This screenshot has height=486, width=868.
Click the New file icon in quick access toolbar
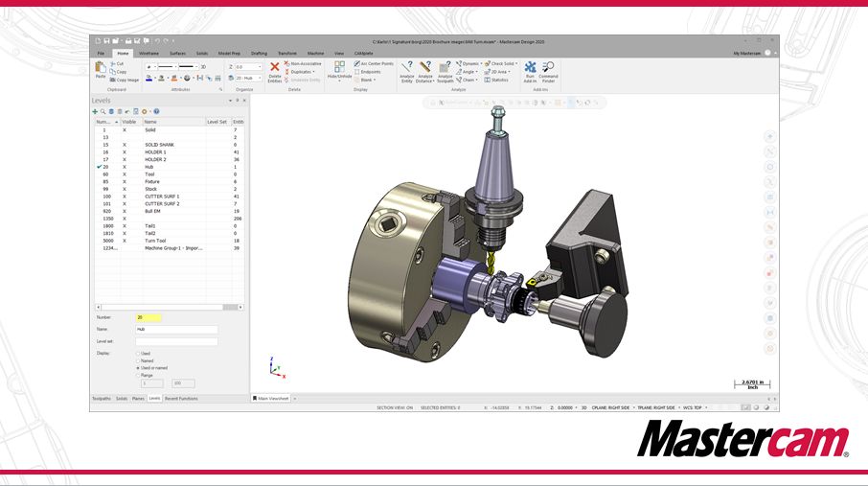[x=98, y=41]
